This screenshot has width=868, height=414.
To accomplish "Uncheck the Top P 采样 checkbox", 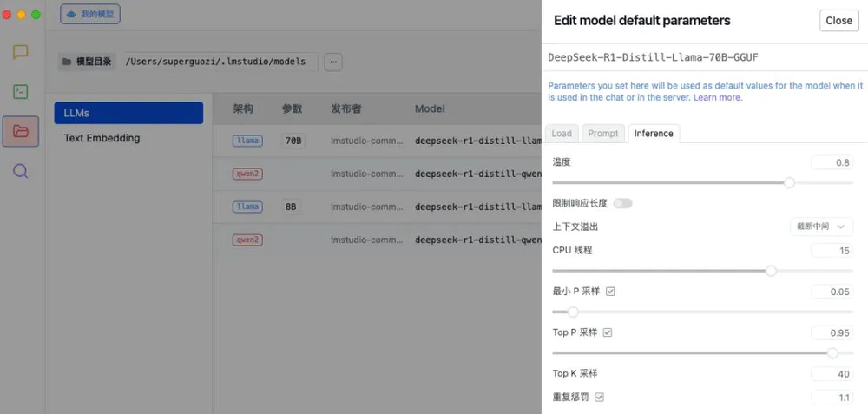I will (608, 332).
